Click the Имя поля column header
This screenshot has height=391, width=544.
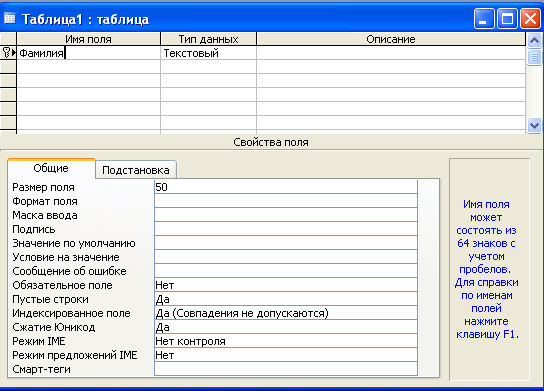[x=88, y=39]
